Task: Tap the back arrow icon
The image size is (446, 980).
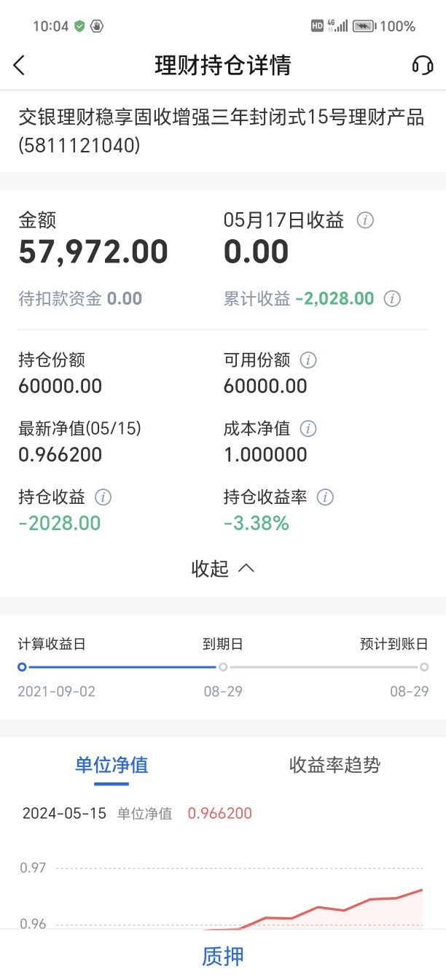Action: (x=19, y=66)
